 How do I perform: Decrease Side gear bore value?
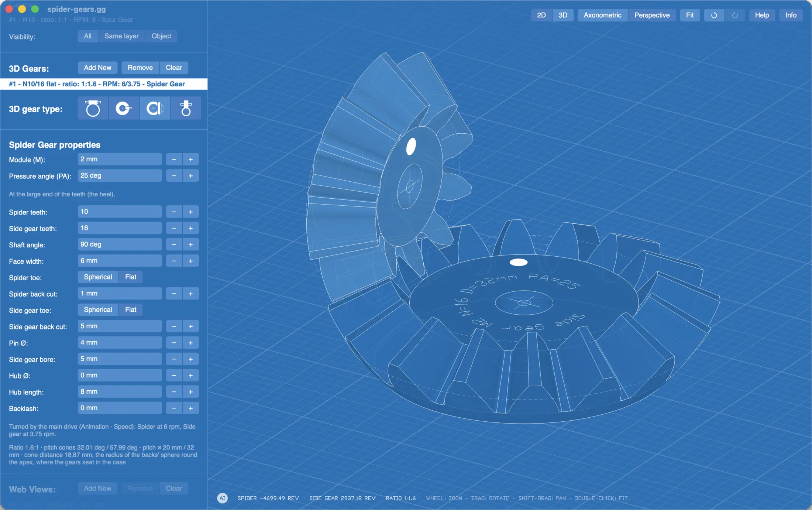(174, 359)
